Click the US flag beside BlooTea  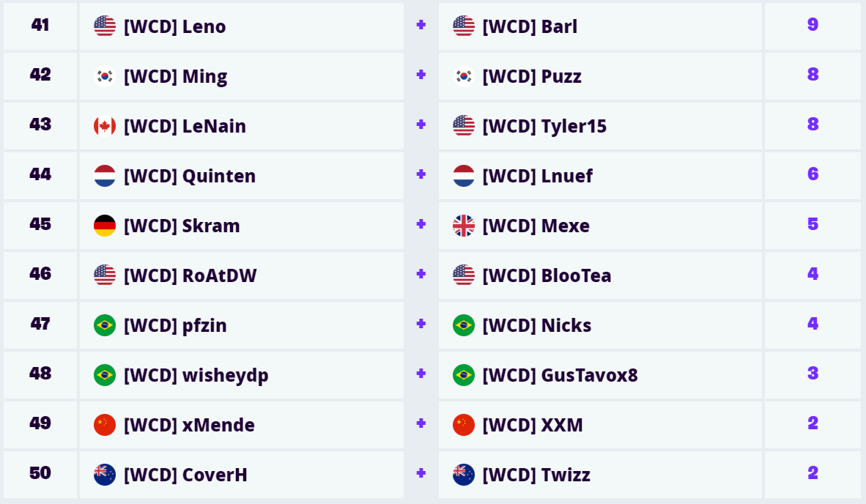(x=464, y=275)
